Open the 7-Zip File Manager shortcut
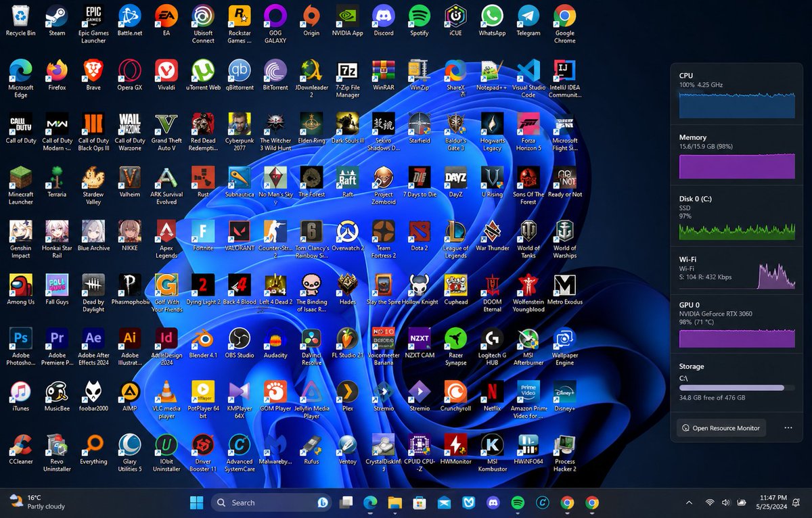The image size is (812, 518). pos(348,78)
